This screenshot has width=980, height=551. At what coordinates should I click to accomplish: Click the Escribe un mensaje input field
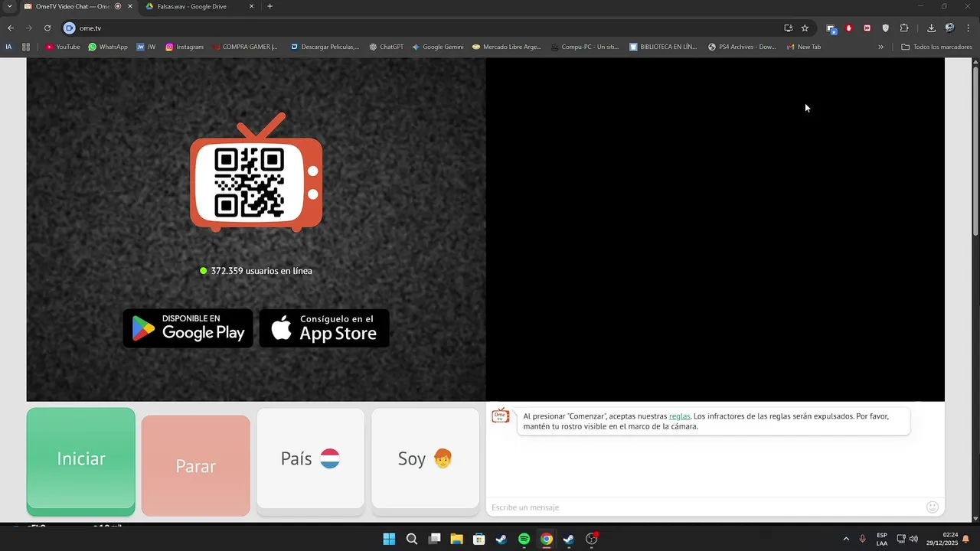pos(704,507)
